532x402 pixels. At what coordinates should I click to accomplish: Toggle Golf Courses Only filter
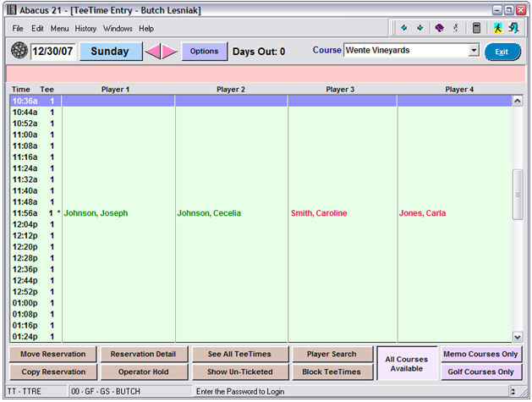pyautogui.click(x=481, y=372)
